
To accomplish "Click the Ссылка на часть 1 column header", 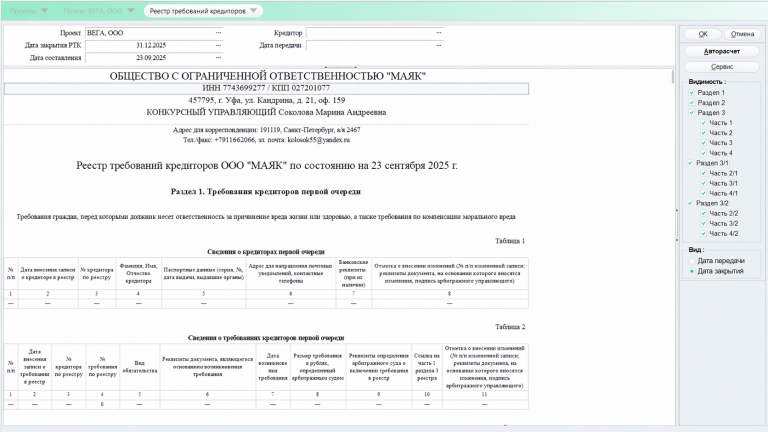I will coord(427,367).
